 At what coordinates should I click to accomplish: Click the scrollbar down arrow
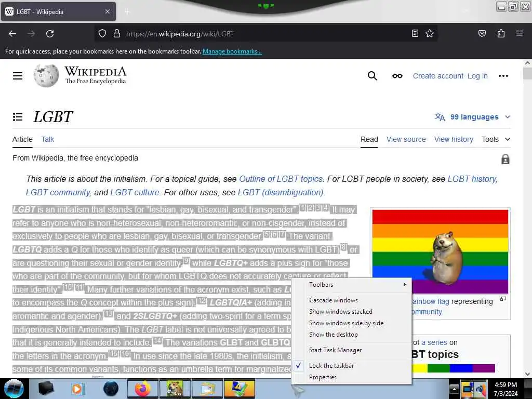[527, 374]
